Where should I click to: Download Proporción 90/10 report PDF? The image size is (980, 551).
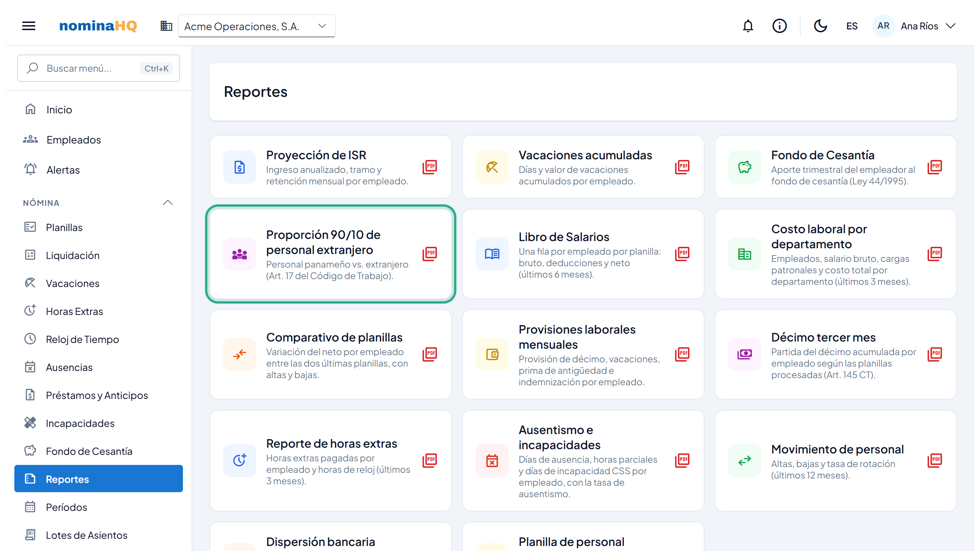(x=430, y=253)
